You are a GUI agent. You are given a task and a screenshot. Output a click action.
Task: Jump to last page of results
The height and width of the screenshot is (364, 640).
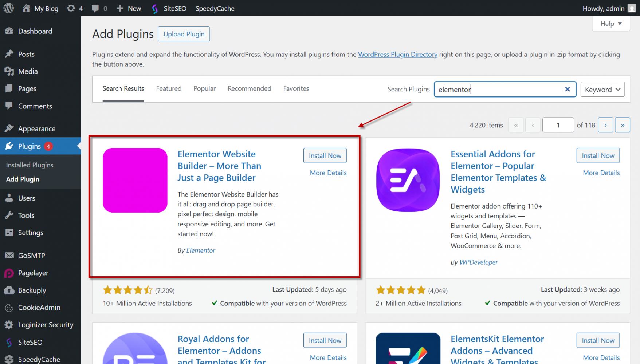623,125
